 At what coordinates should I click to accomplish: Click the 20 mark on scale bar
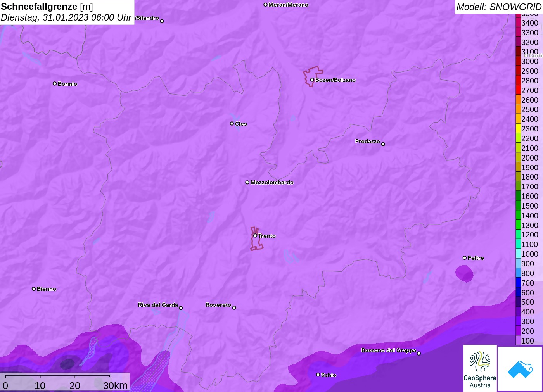point(75,385)
